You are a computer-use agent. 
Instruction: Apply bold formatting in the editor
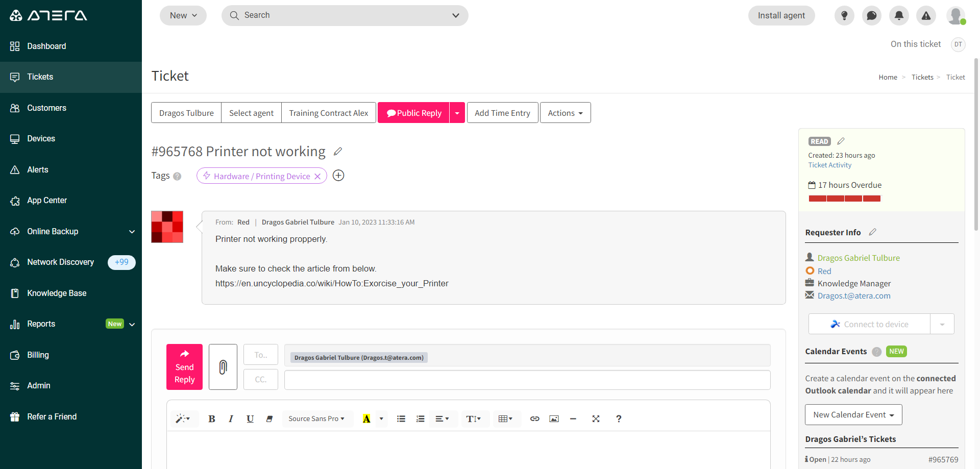coord(211,418)
